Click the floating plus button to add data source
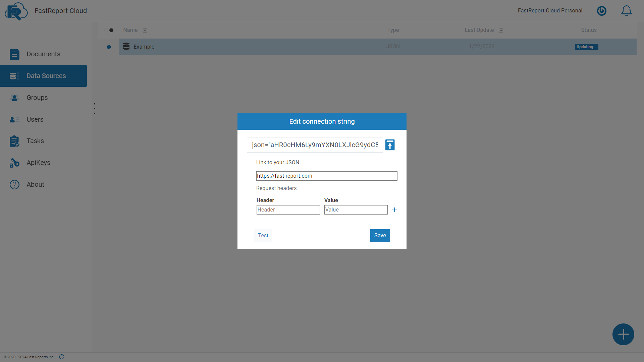Image resolution: width=644 pixels, height=362 pixels. (623, 334)
